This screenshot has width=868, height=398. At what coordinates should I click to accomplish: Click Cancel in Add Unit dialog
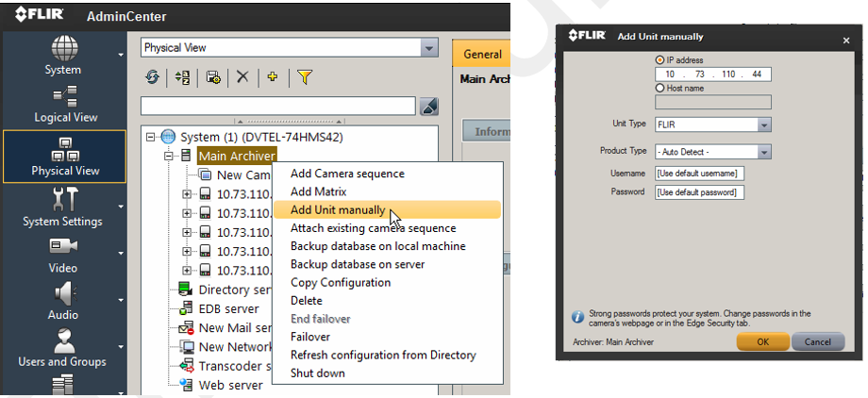817,341
